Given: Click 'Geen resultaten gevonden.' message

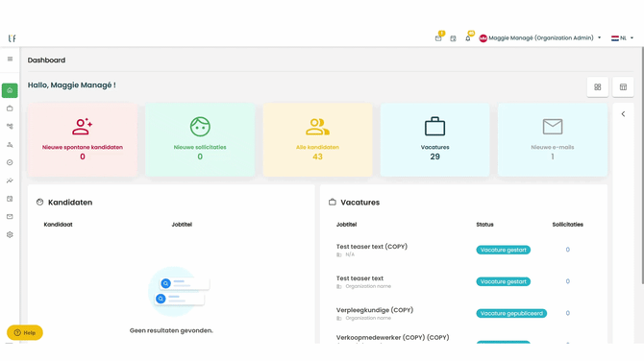Looking at the screenshot, I should [x=171, y=330].
